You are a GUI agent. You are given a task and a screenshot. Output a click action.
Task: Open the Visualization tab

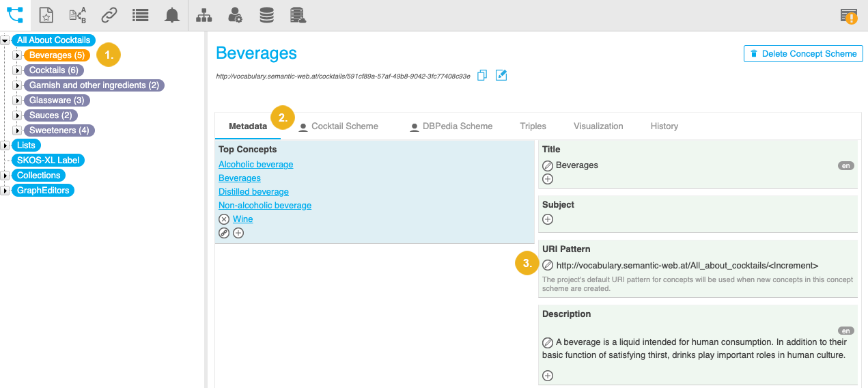pos(598,126)
